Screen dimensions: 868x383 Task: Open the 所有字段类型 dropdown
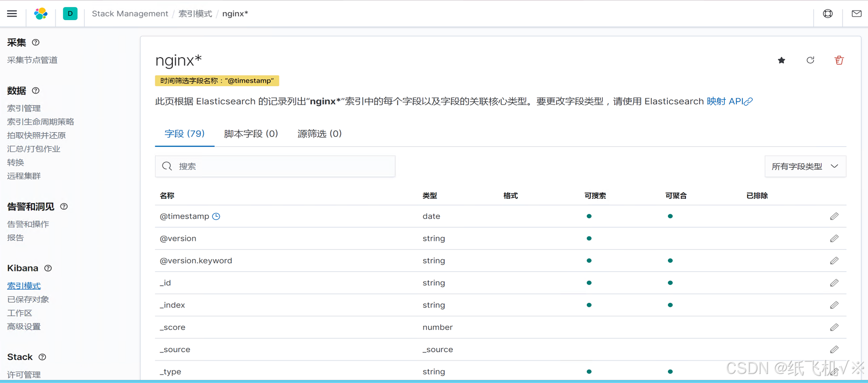pyautogui.click(x=805, y=166)
